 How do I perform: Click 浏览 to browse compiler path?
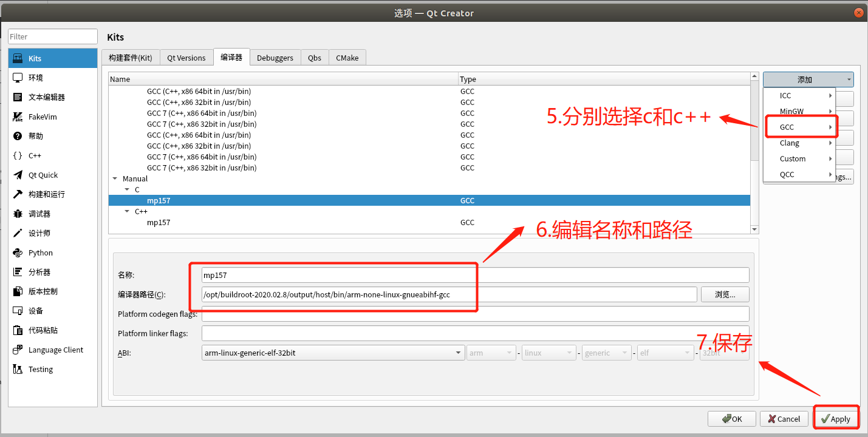point(725,294)
